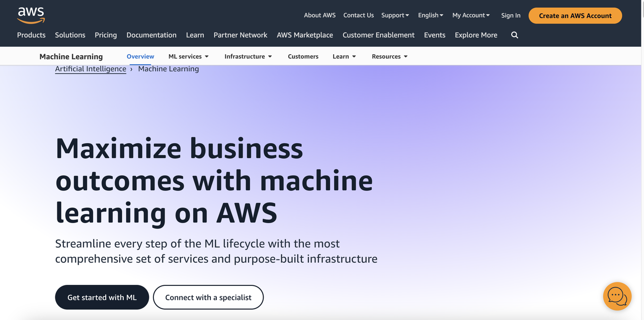Open the Infrastructure dropdown
Image resolution: width=644 pixels, height=320 pixels.
248,57
